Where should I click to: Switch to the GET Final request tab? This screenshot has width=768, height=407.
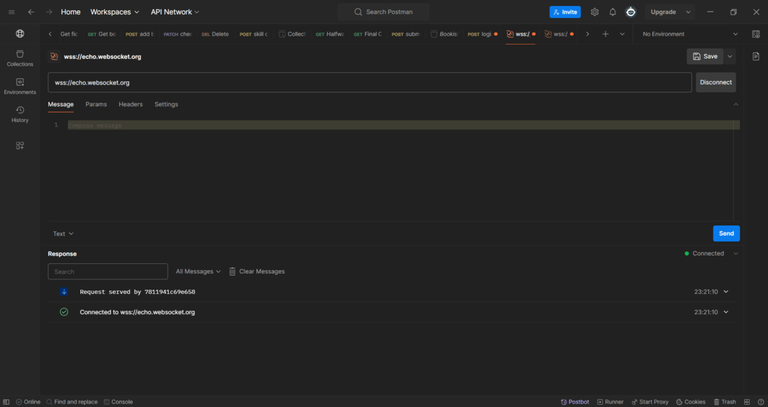pos(367,34)
